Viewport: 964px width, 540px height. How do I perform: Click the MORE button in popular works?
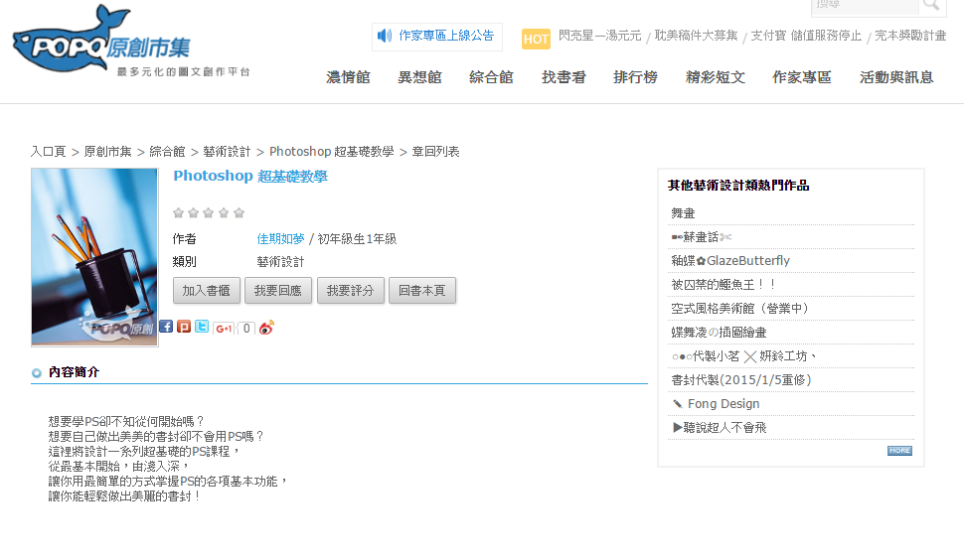[899, 451]
